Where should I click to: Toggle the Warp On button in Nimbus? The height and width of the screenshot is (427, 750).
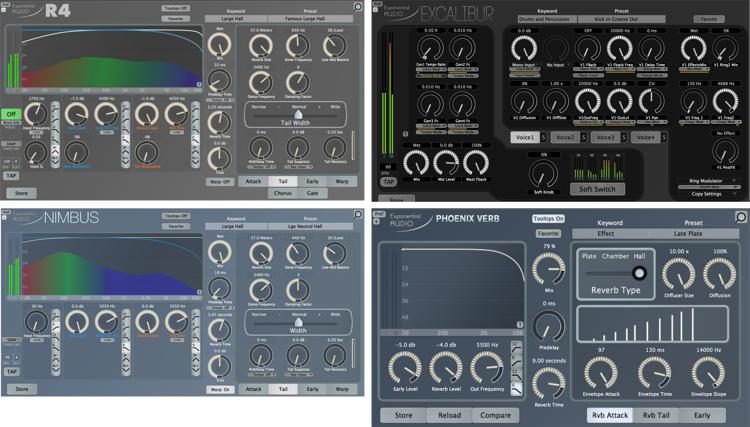click(x=220, y=389)
